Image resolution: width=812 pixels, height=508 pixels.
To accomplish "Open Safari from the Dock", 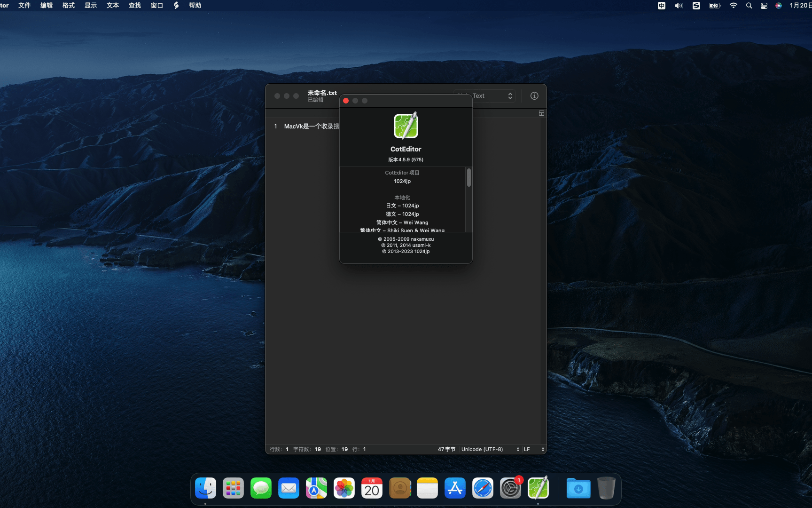I will pyautogui.click(x=483, y=488).
